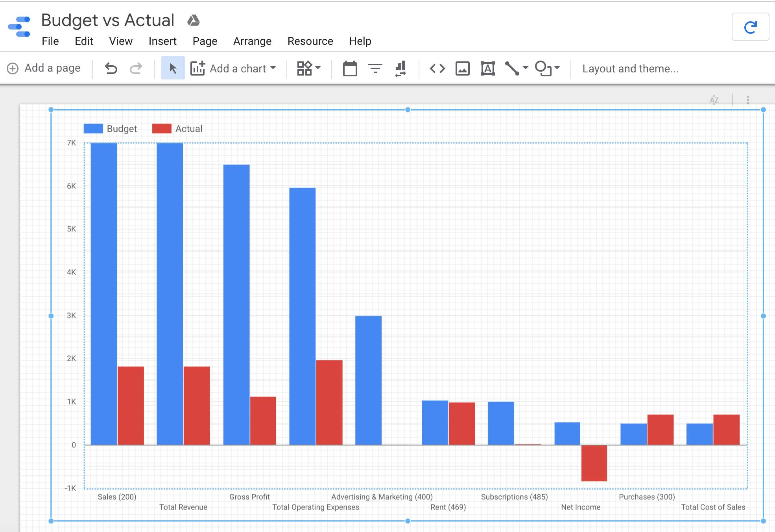Click the Net Income axis label
The width and height of the screenshot is (775, 532).
(581, 507)
